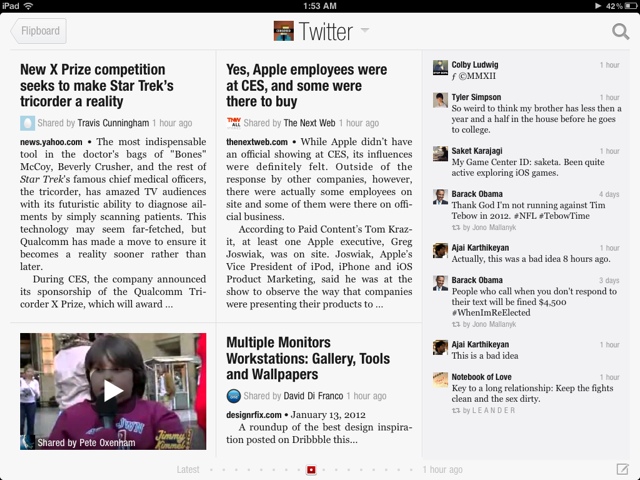Jump to the last page dot before '1 hour ago'

[x=411, y=470]
